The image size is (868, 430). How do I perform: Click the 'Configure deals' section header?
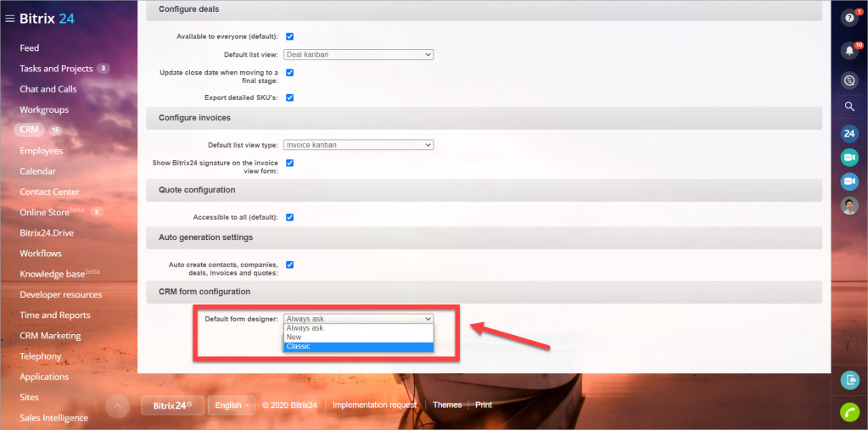coord(484,8)
